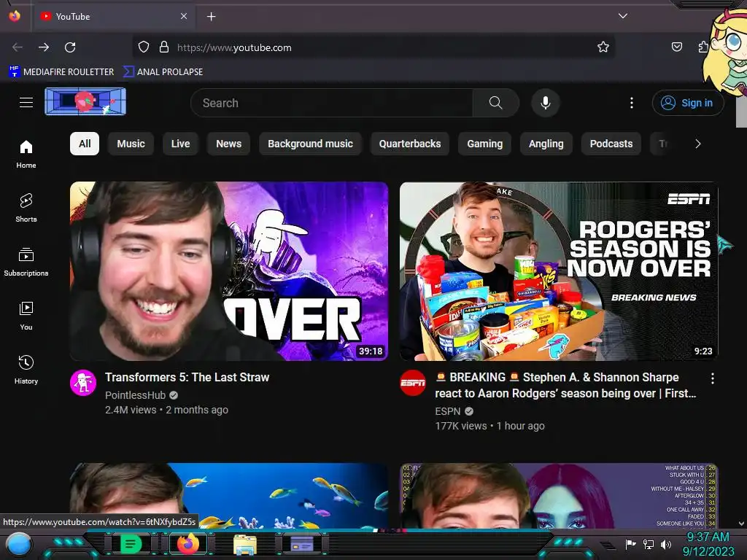
Task: Select the Live filter chip
Action: point(181,144)
